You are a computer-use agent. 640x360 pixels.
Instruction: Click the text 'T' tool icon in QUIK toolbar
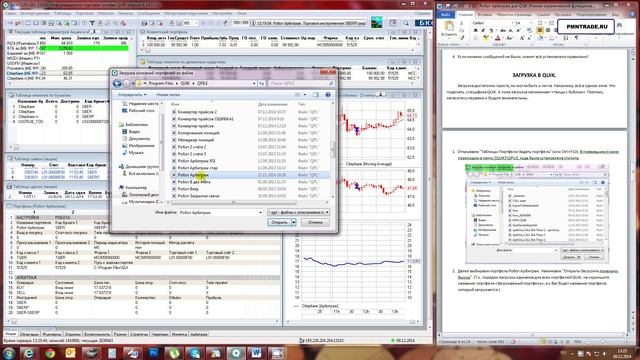click(92, 23)
